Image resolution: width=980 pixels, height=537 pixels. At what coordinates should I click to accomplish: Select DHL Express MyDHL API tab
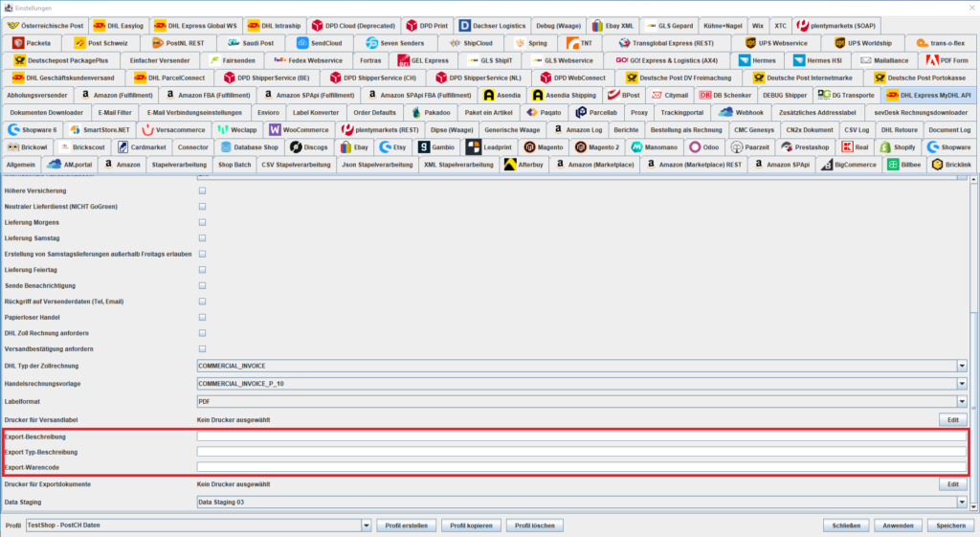click(929, 95)
